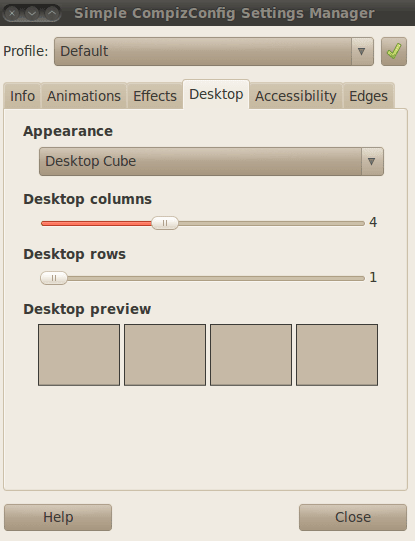Click the titlebar minimize down-arrow icon
Screen dimensions: 415x541
32,13
